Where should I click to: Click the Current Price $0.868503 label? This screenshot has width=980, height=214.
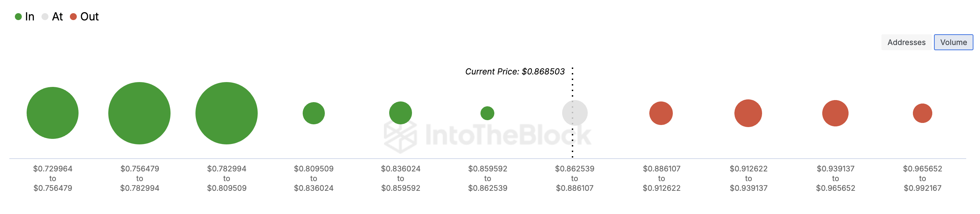[x=515, y=72]
